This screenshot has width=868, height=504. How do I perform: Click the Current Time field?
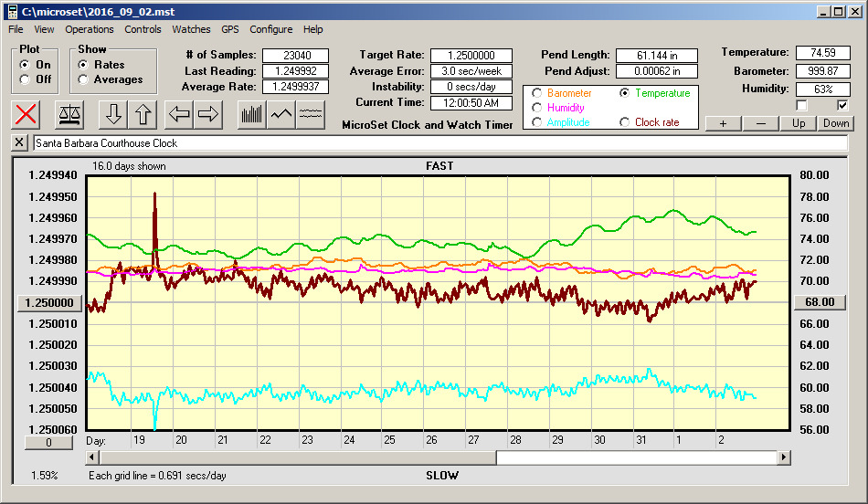(x=471, y=102)
